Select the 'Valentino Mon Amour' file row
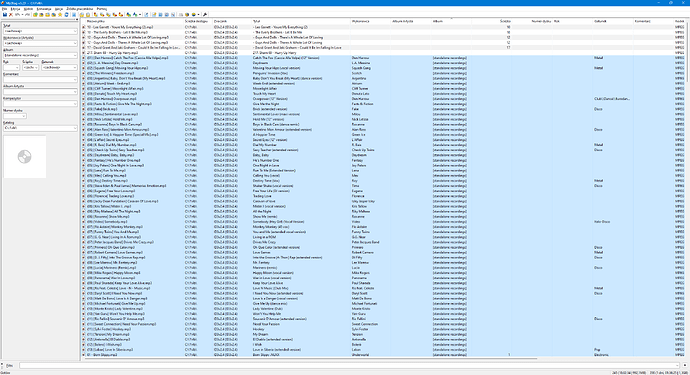Screen dimensions: 690x375 [383, 129]
